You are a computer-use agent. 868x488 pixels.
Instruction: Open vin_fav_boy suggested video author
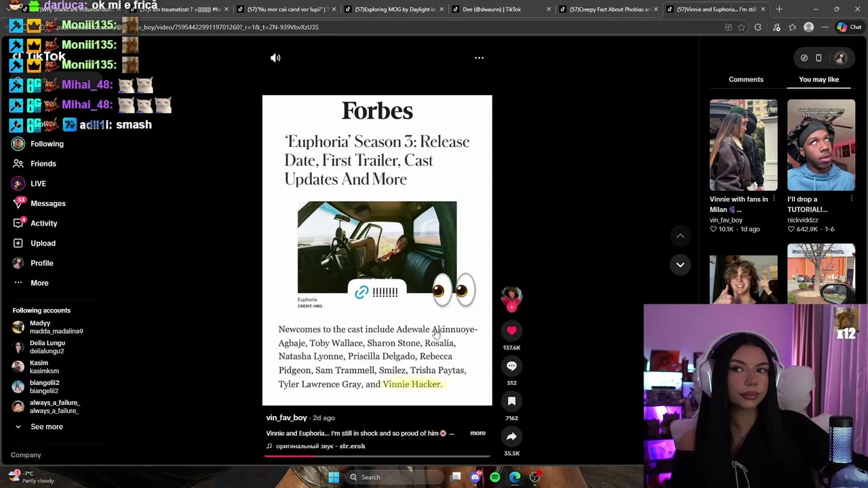(726, 220)
